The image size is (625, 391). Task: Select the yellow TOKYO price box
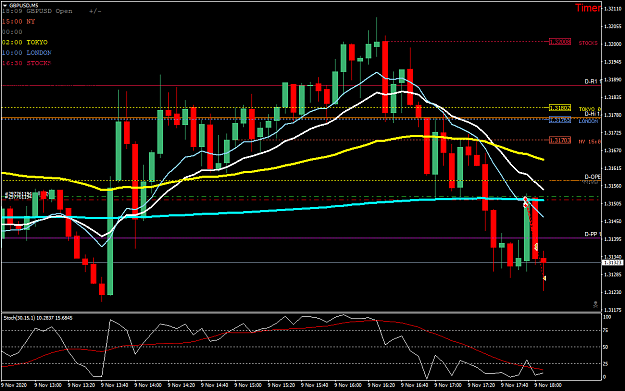tap(560, 108)
